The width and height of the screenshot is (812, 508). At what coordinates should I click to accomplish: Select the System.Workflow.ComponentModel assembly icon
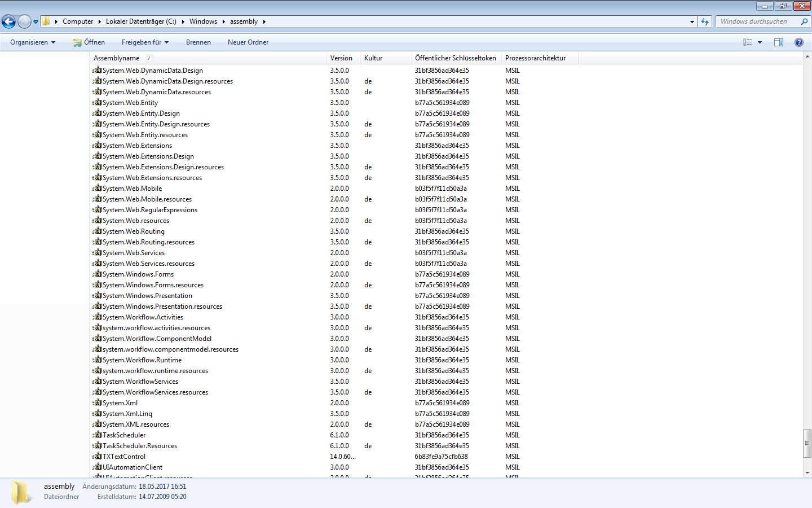(97, 339)
